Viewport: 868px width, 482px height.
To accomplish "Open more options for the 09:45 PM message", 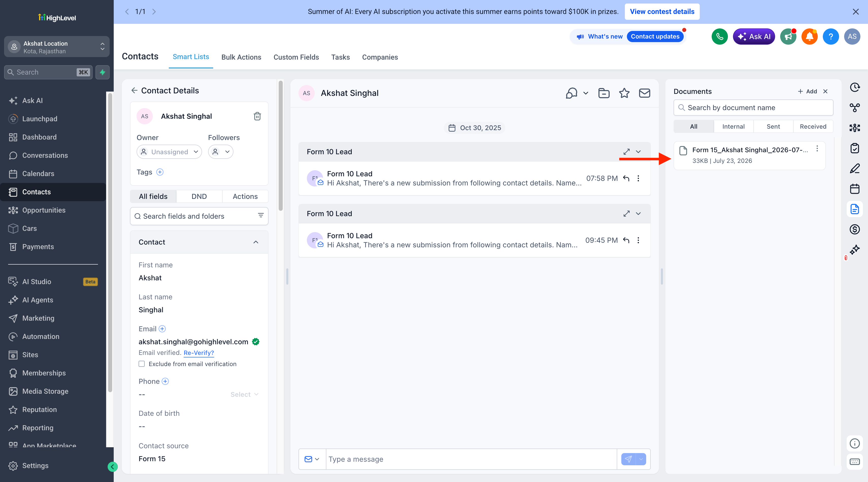I will [x=638, y=240].
